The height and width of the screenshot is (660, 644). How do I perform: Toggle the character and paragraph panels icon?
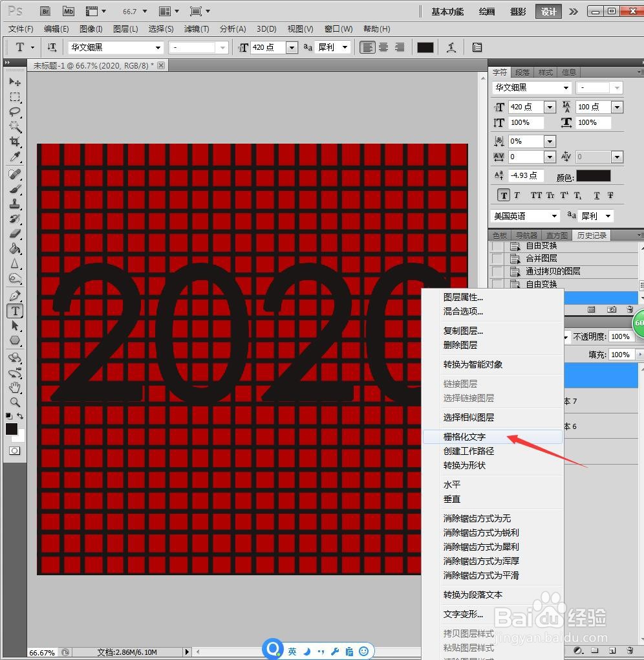(x=477, y=48)
